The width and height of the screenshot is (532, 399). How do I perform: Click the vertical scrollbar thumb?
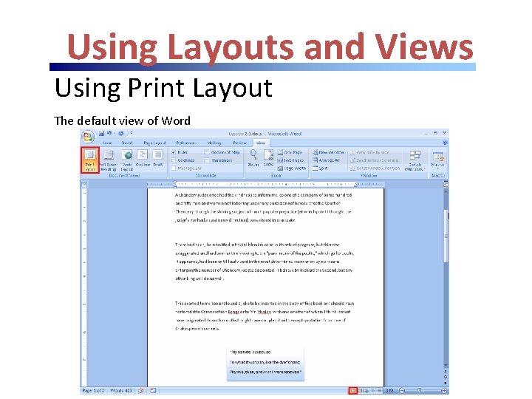pyautogui.click(x=446, y=236)
